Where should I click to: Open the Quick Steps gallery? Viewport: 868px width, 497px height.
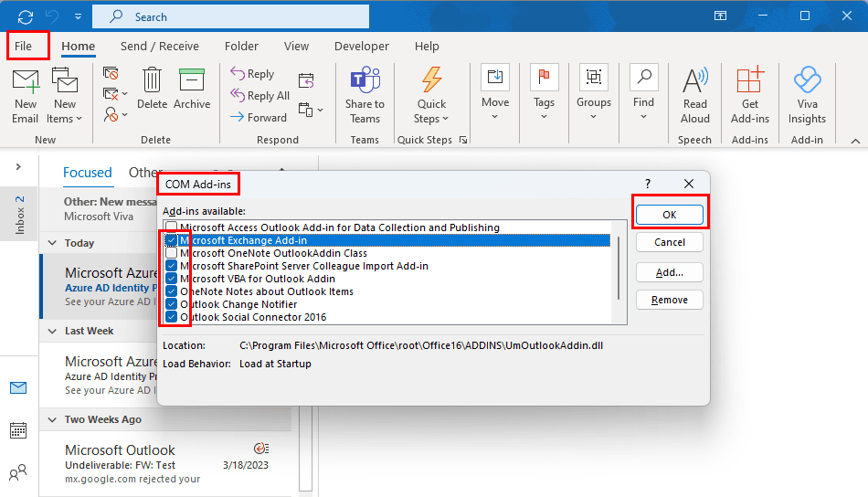click(431, 96)
